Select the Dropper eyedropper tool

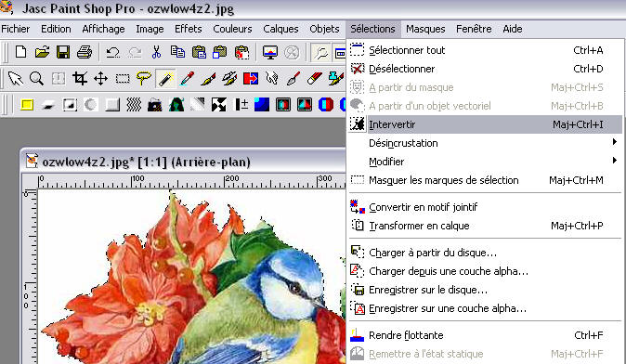(187, 79)
